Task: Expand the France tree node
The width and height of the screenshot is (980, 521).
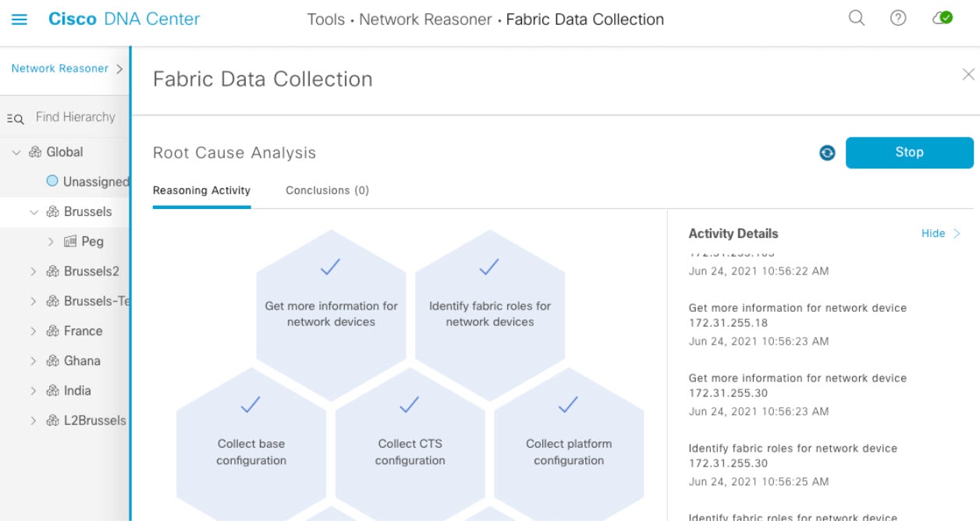Action: coord(34,331)
